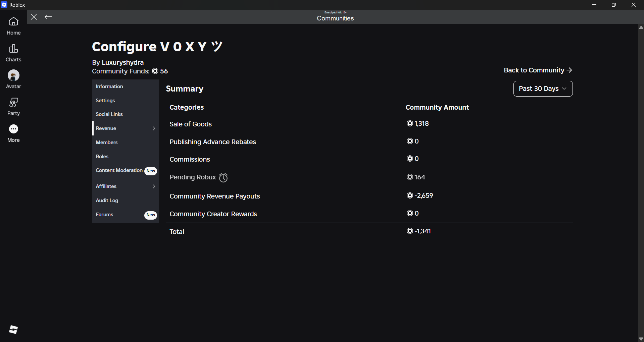Click the Community Funds 56 value
The image size is (644, 342).
164,71
